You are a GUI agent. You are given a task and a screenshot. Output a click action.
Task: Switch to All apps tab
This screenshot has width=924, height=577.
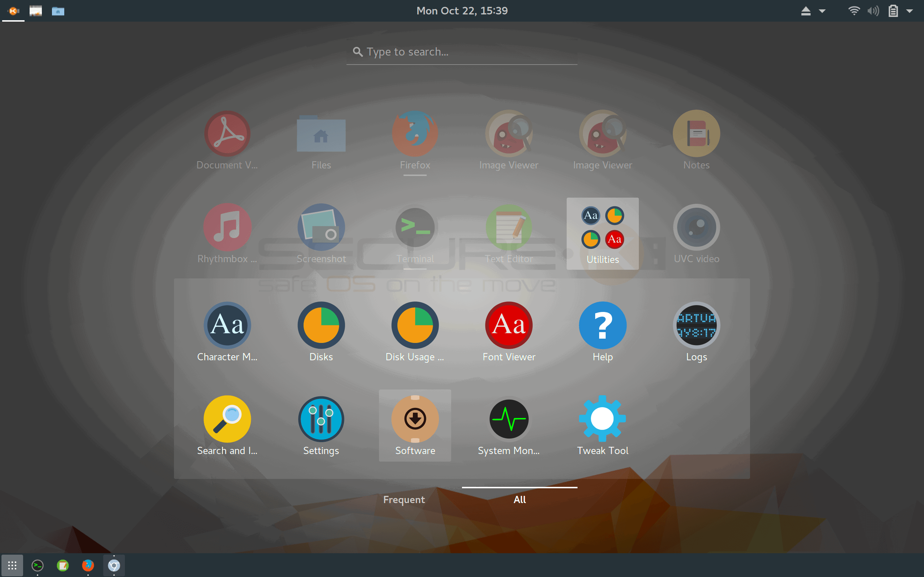(x=520, y=500)
